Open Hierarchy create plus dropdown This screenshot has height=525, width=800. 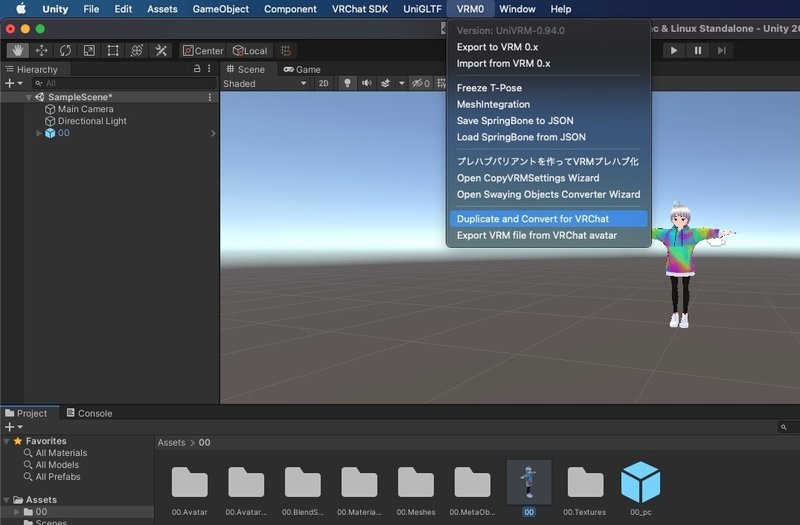[x=13, y=83]
